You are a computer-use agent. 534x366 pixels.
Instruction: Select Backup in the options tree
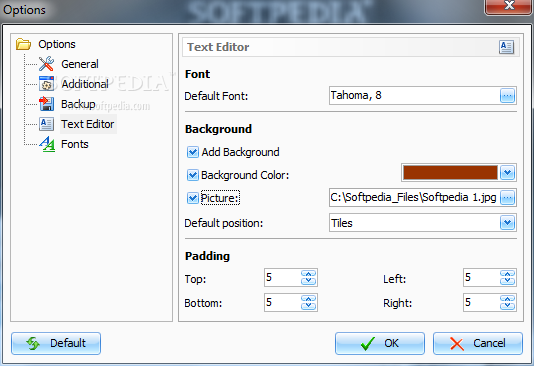[78, 104]
